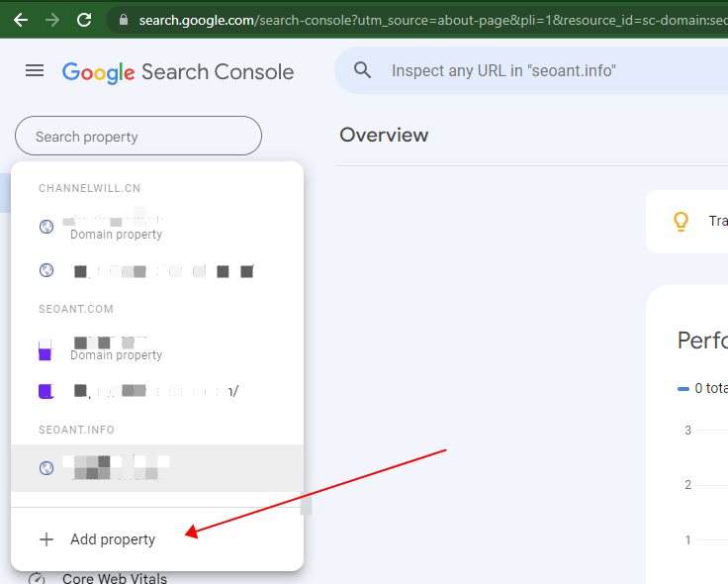Click the plus icon beside Add property
The image size is (728, 584).
tap(46, 539)
